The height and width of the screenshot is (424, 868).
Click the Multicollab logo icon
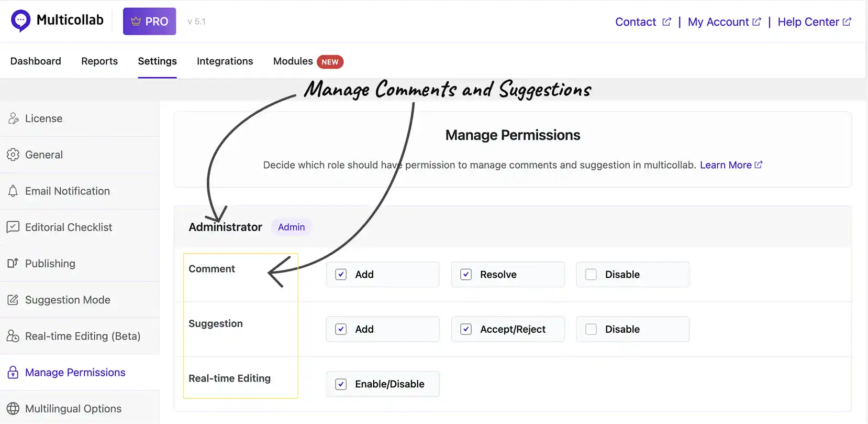tap(20, 21)
